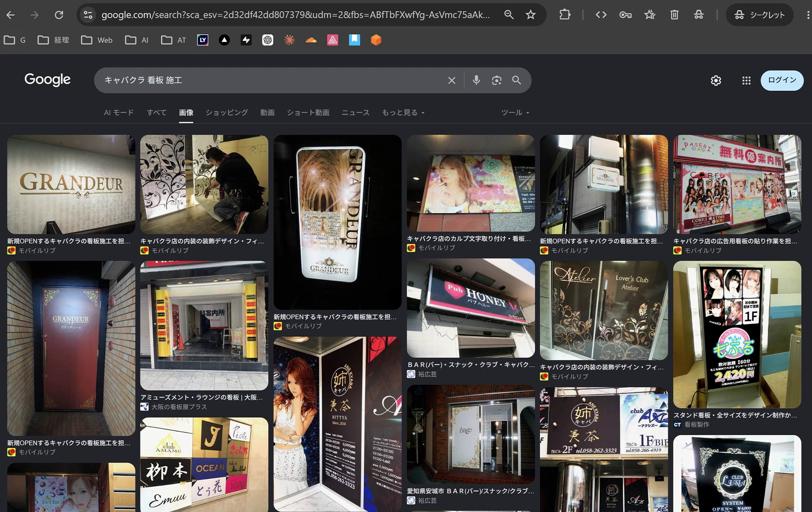Switch to ショート動画 tab
The image size is (812, 512).
308,113
